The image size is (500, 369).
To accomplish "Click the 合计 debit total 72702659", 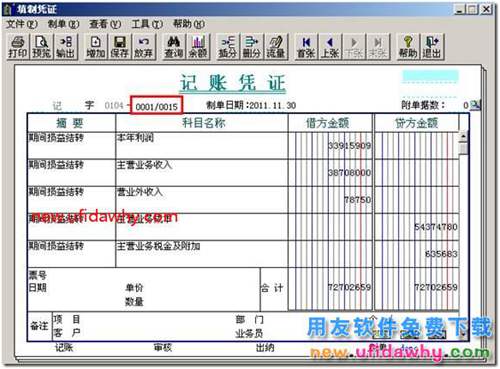I will click(349, 287).
